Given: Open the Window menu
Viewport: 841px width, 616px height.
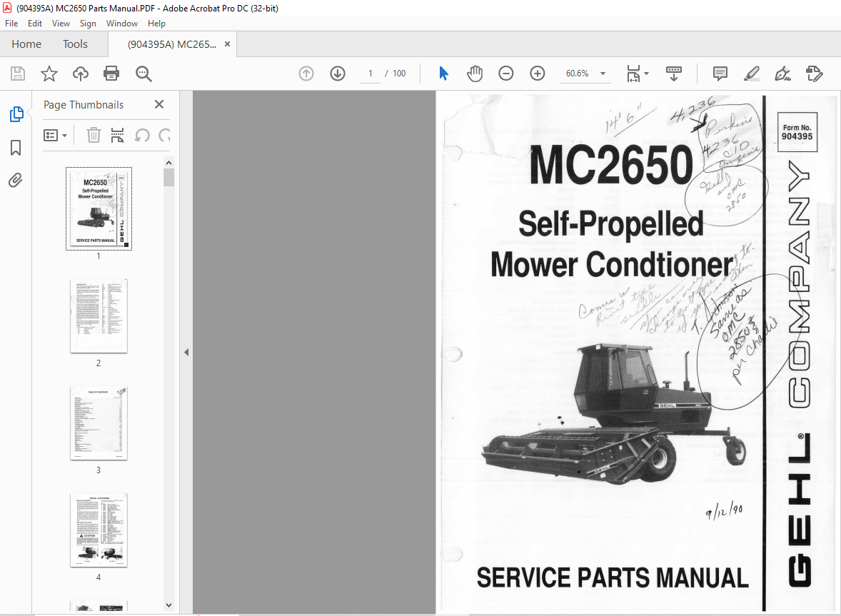Looking at the screenshot, I should click(122, 24).
